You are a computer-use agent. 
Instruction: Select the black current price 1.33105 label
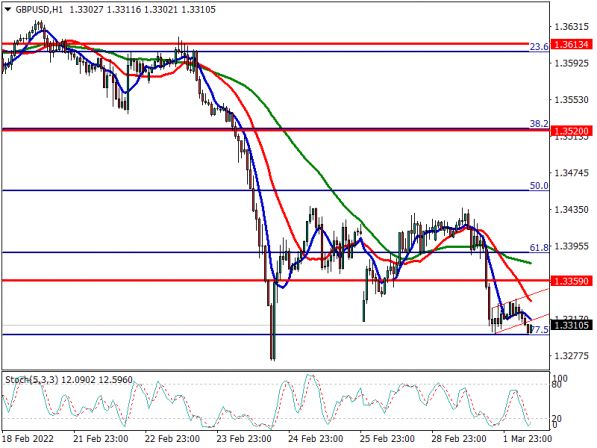[x=571, y=325]
